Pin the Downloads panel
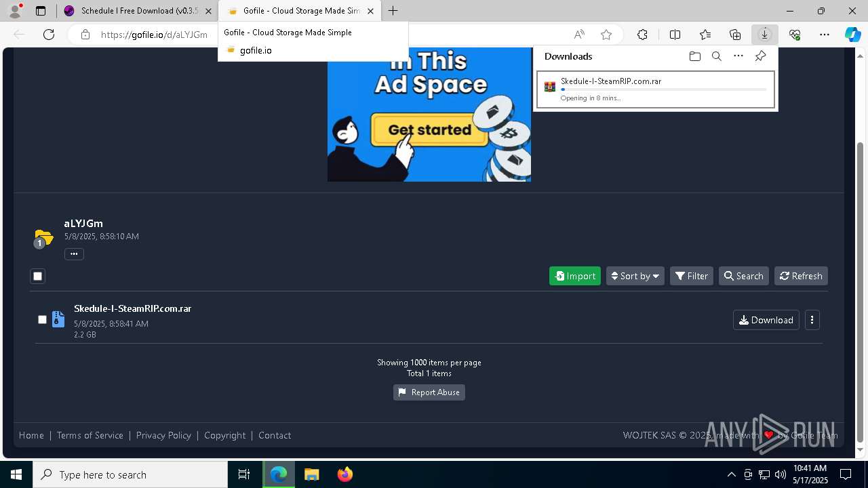Viewport: 868px width, 488px height. coord(760,56)
